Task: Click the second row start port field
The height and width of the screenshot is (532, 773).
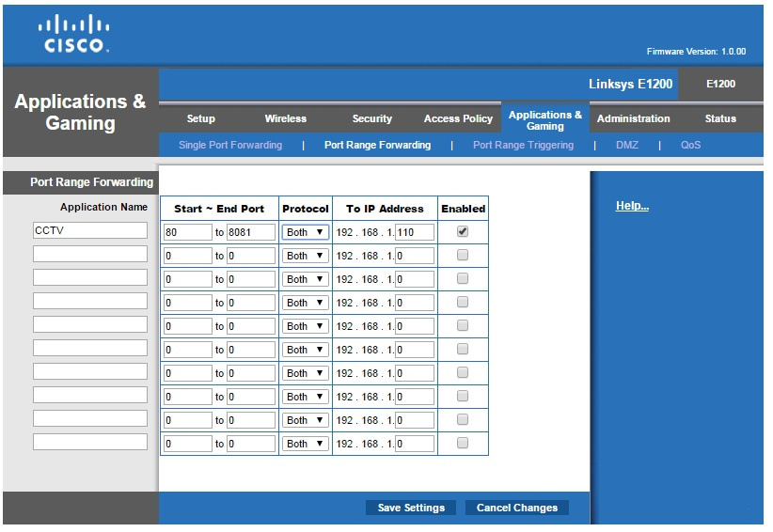Action: click(188, 256)
